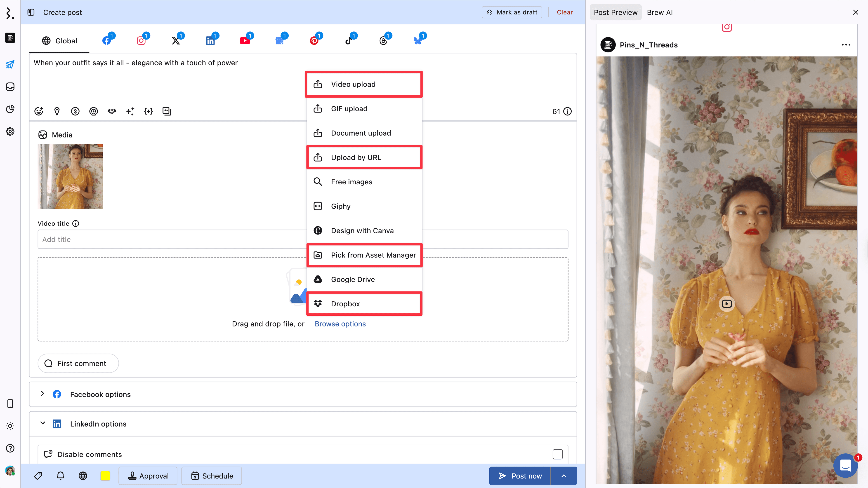The height and width of the screenshot is (488, 868).
Task: Choose Google Drive from menu
Action: point(353,279)
